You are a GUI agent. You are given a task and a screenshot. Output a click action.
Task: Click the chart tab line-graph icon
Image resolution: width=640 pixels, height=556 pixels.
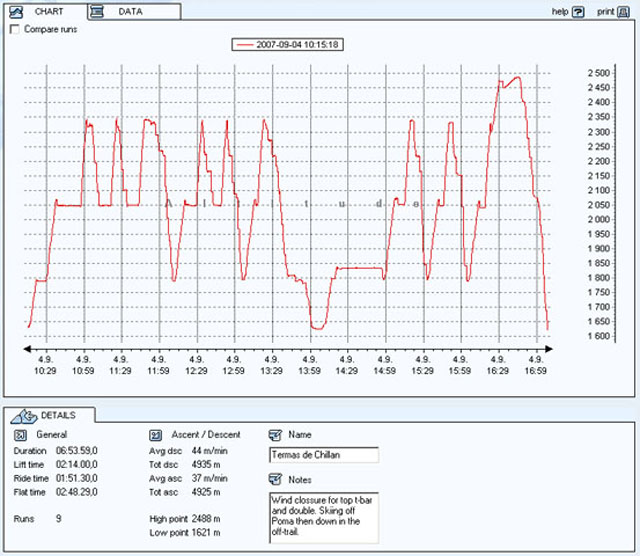(16, 12)
